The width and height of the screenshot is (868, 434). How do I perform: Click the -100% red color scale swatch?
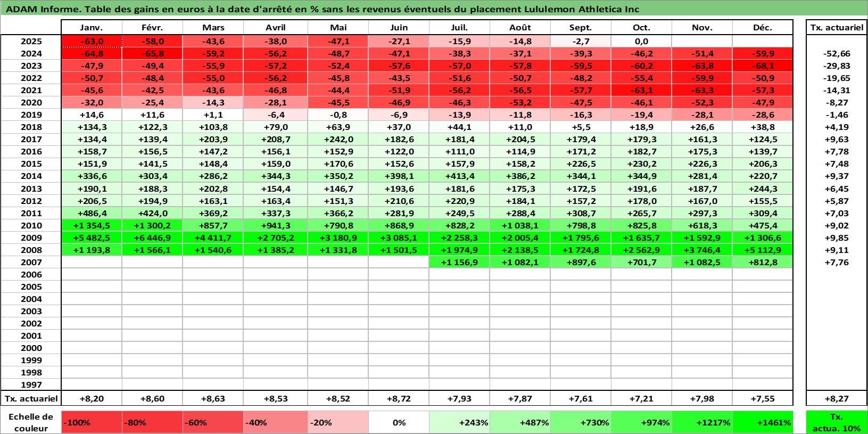point(92,422)
